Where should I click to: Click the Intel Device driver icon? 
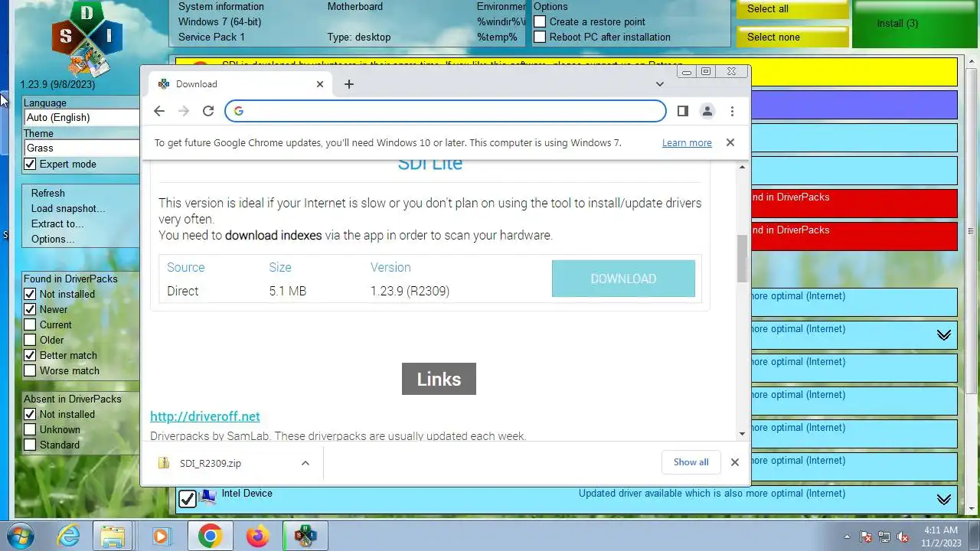(x=208, y=498)
